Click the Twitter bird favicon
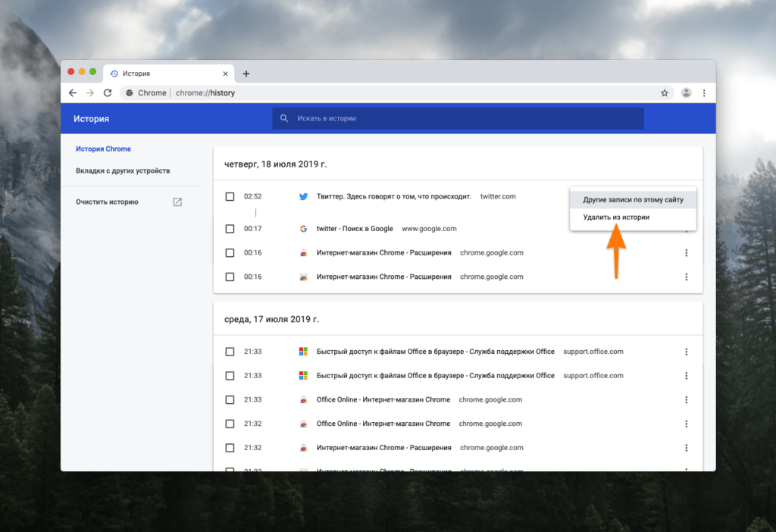Screen dimensions: 776x532 click(x=303, y=196)
